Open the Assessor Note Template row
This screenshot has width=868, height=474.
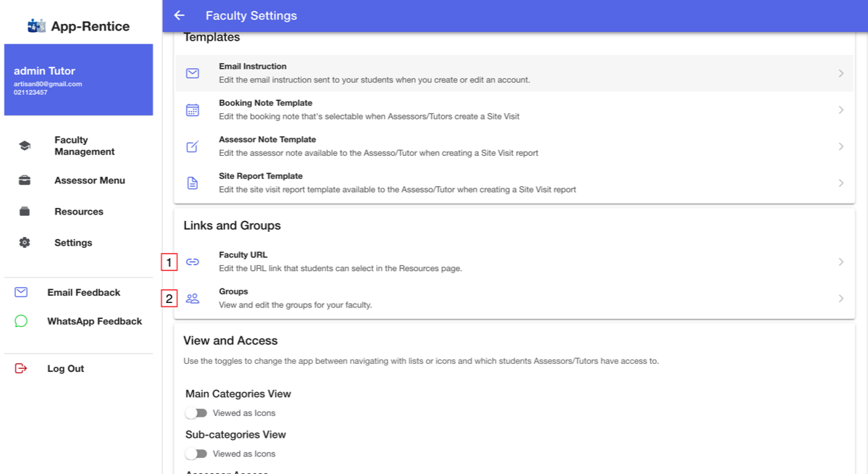[514, 146]
